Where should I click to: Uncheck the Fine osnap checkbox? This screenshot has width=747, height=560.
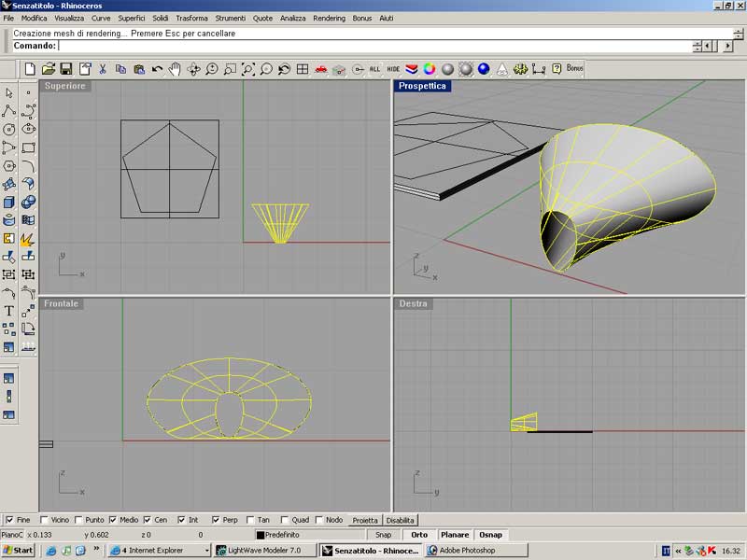[x=9, y=520]
